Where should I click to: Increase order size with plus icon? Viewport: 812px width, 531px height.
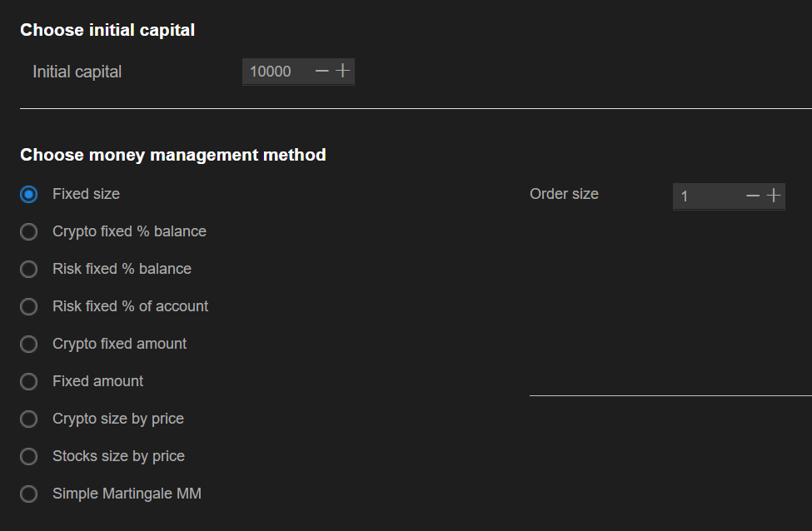pos(774,196)
